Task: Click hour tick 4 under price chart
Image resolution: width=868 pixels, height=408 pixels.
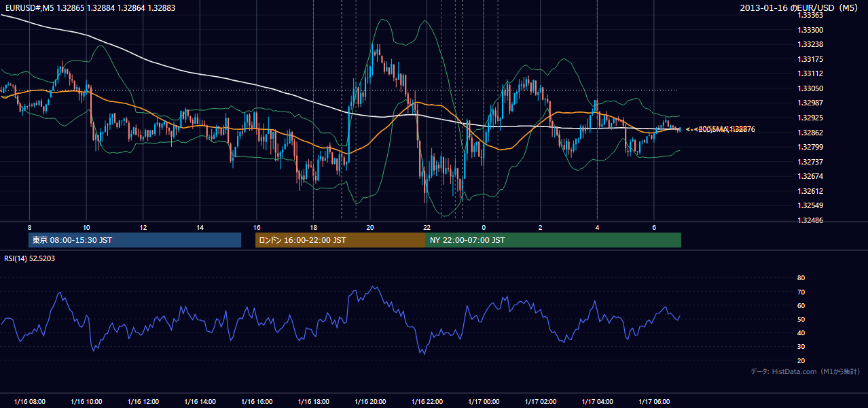Action: coord(598,227)
